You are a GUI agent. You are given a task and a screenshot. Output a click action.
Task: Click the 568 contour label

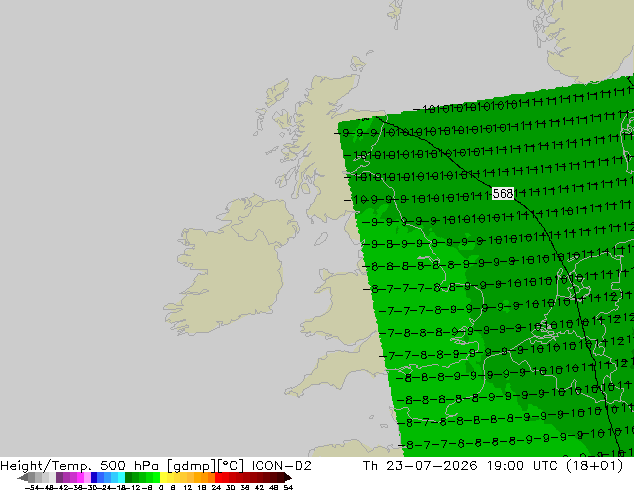pos(503,193)
